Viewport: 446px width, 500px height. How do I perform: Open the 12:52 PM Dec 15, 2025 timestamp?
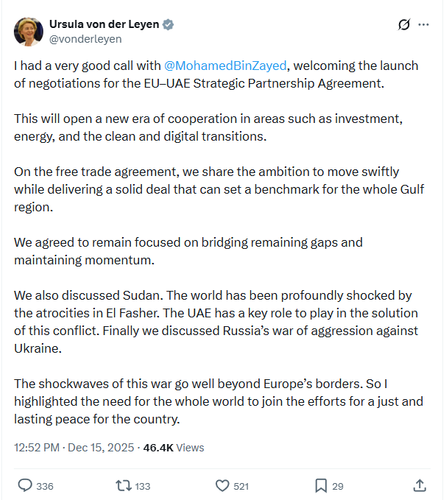(74, 447)
